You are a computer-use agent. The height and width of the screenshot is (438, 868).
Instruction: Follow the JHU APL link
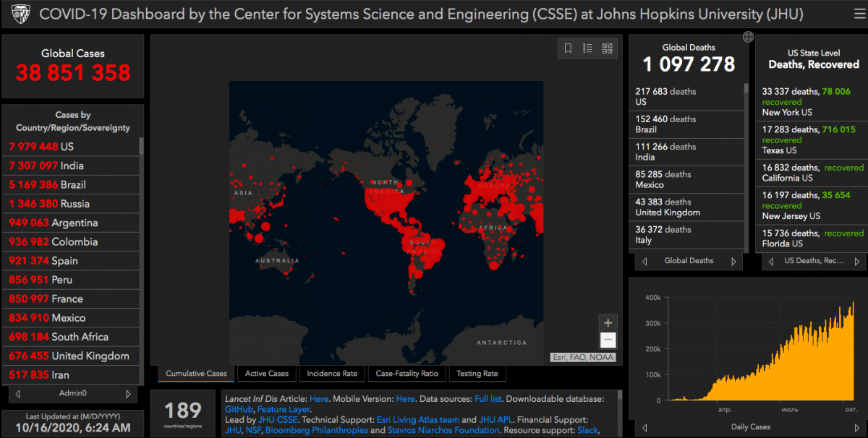tap(495, 420)
